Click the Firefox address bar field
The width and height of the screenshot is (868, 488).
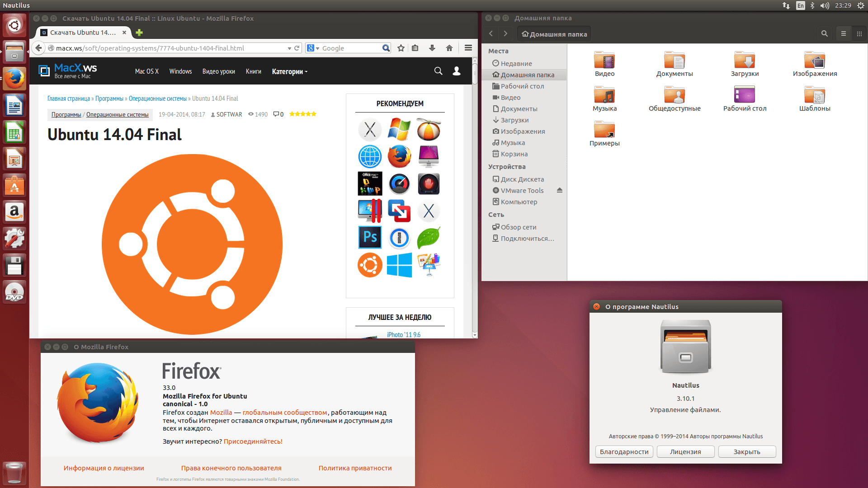pos(167,48)
